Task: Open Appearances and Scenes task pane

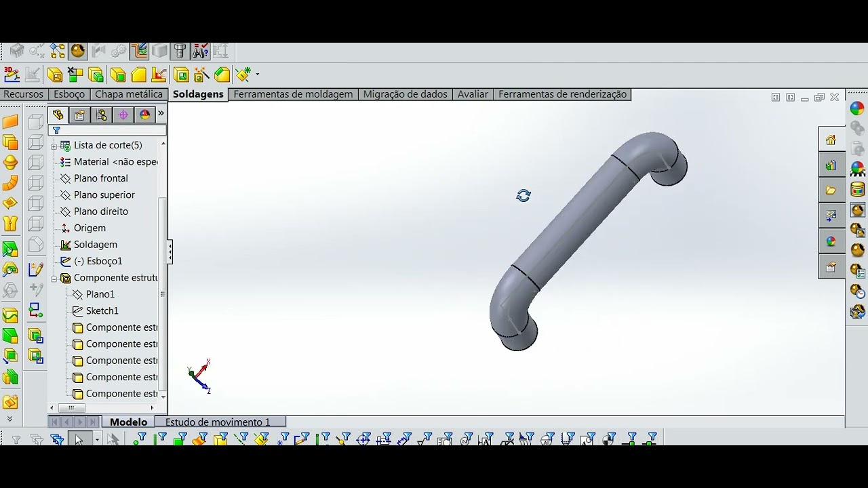Action: 831,241
